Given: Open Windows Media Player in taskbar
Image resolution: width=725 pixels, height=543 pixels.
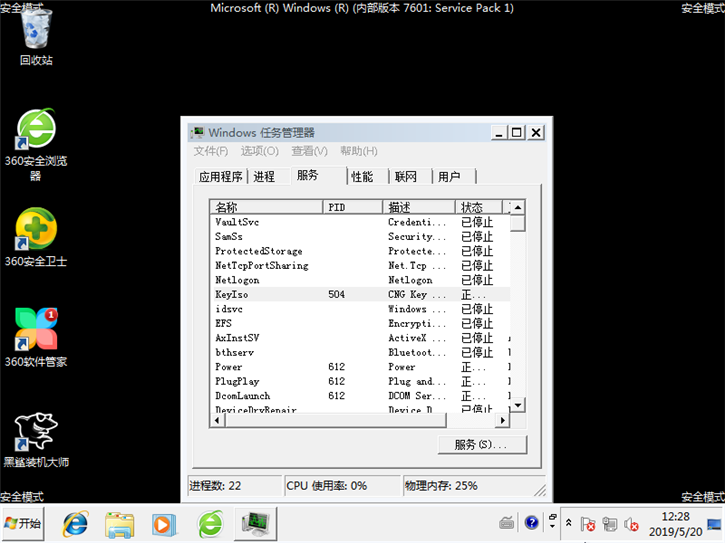Looking at the screenshot, I should (164, 524).
